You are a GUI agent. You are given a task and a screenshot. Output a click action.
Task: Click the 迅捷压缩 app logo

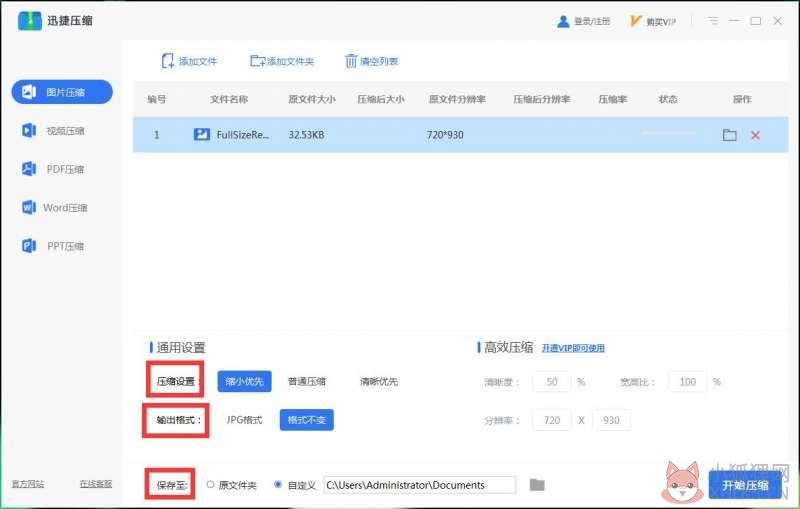30,21
